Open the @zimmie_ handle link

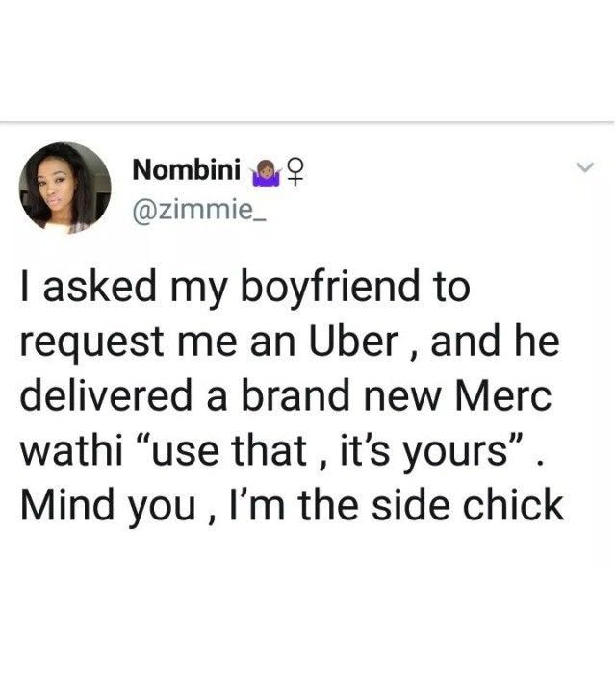[199, 212]
